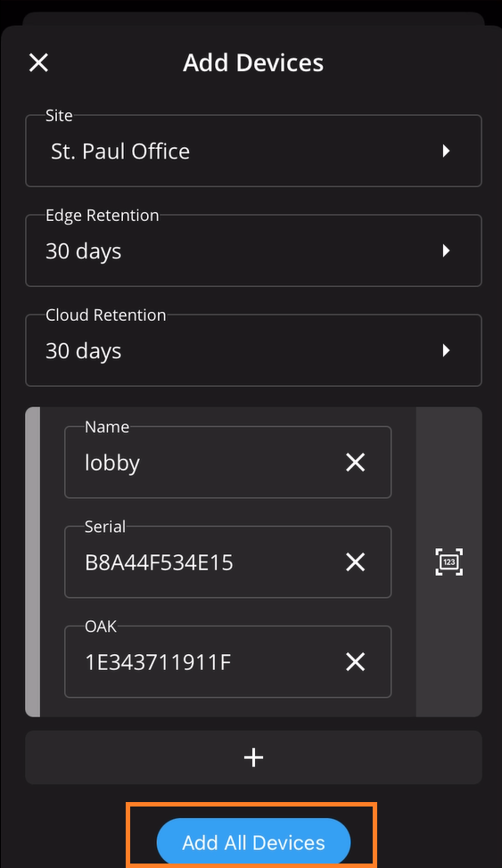502x868 pixels.
Task: Edit the serial B8A44F534E15 text
Action: [x=159, y=562]
